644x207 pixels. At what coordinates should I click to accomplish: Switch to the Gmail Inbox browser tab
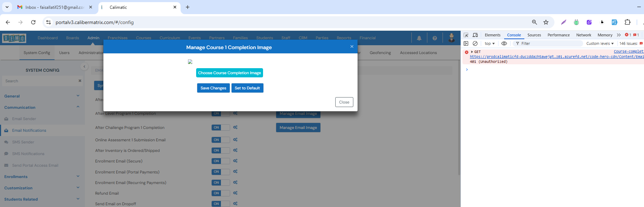(55, 7)
